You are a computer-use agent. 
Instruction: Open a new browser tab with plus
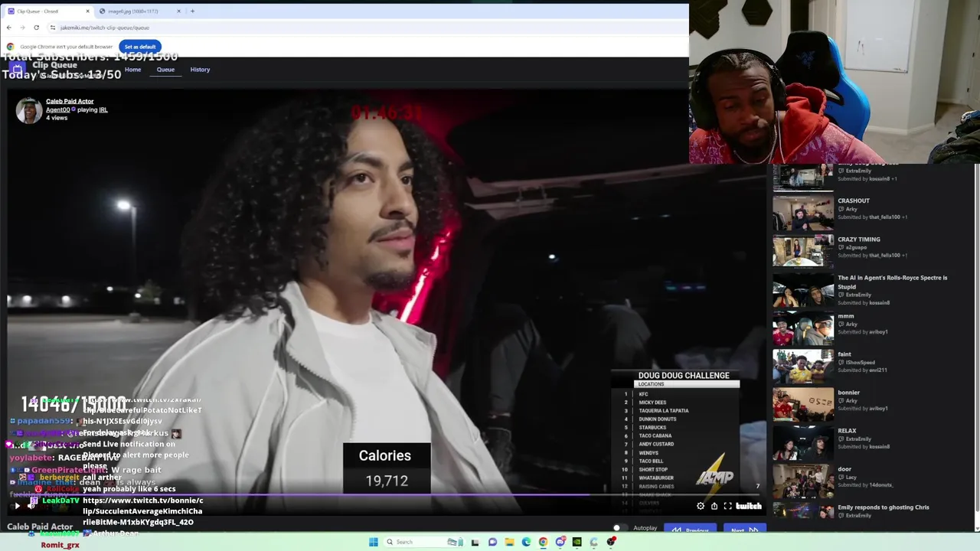coord(192,11)
